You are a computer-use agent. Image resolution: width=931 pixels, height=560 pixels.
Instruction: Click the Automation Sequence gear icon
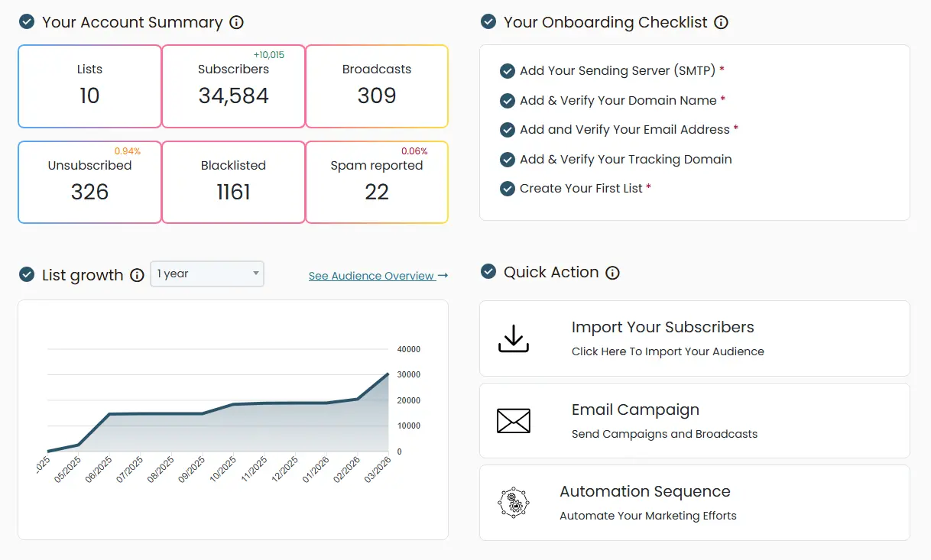(514, 503)
